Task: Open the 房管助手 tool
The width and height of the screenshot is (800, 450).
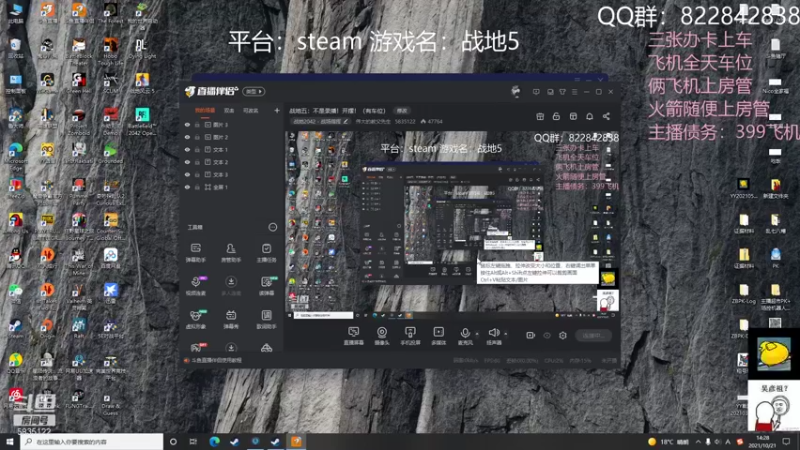Action: coord(231,253)
